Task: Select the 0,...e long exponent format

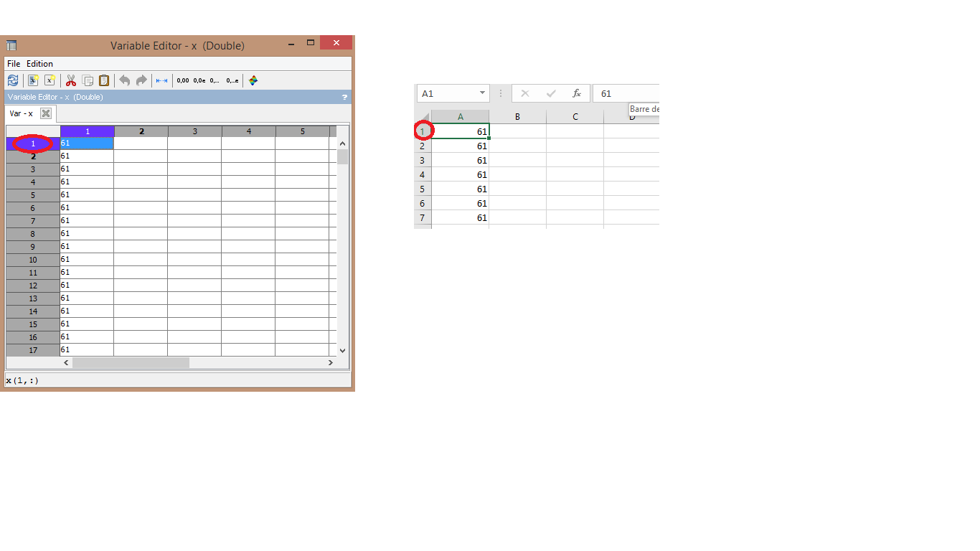Action: pyautogui.click(x=232, y=80)
